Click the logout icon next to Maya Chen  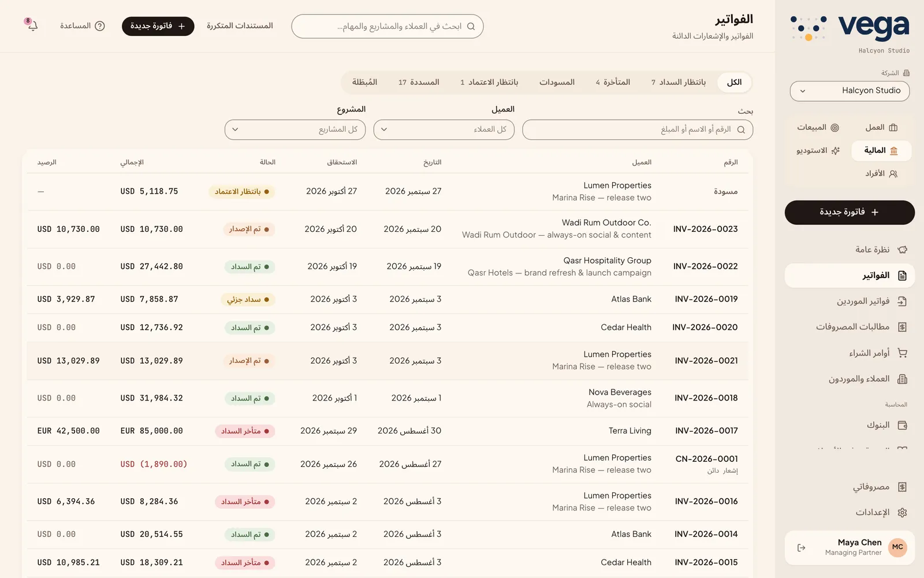click(801, 548)
